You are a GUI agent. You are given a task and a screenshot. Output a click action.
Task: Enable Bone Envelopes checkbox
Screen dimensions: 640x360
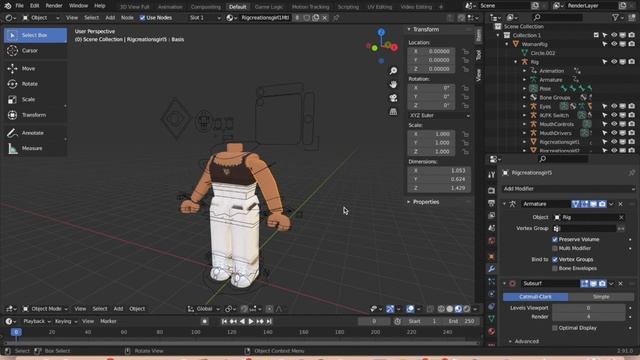click(555, 269)
